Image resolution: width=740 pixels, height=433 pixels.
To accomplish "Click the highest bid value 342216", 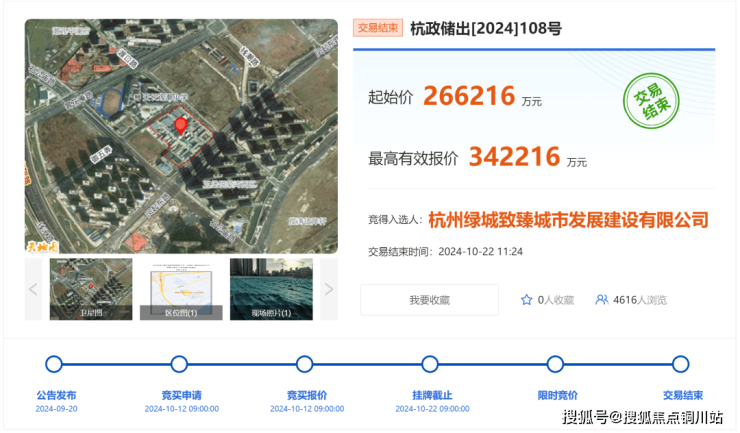I will 514,156.
